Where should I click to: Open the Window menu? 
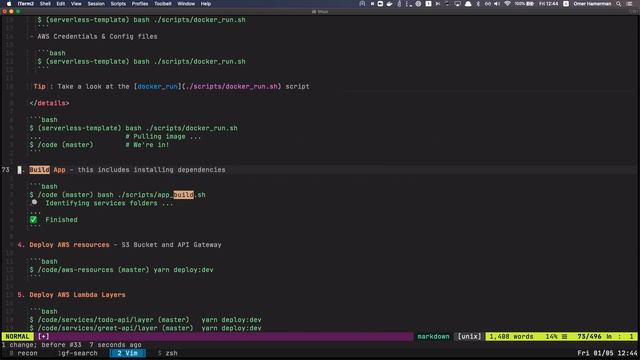(x=186, y=4)
